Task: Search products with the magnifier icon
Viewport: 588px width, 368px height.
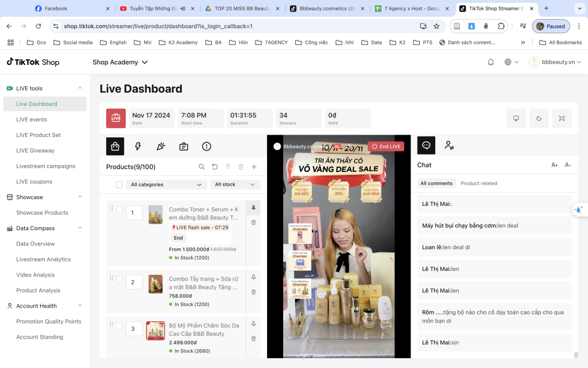Action: click(202, 167)
